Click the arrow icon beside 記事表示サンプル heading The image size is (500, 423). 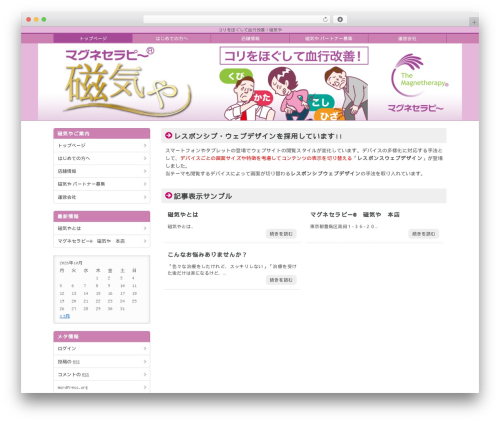169,195
